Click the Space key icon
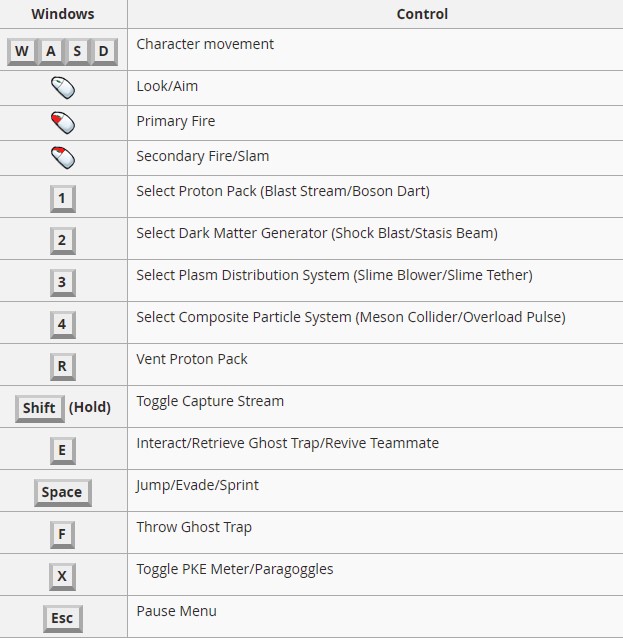The image size is (623, 638). [63, 493]
